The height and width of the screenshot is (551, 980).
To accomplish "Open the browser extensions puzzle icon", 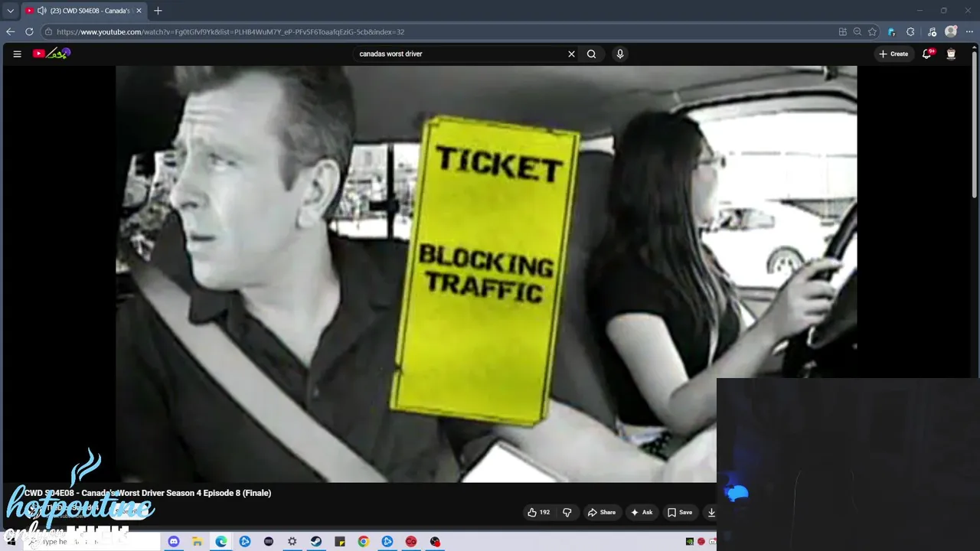I will click(910, 31).
